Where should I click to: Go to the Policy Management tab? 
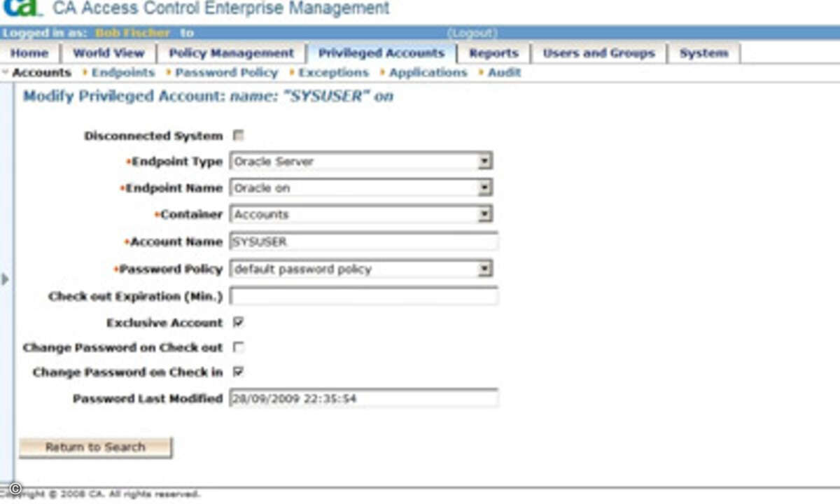[x=232, y=53]
